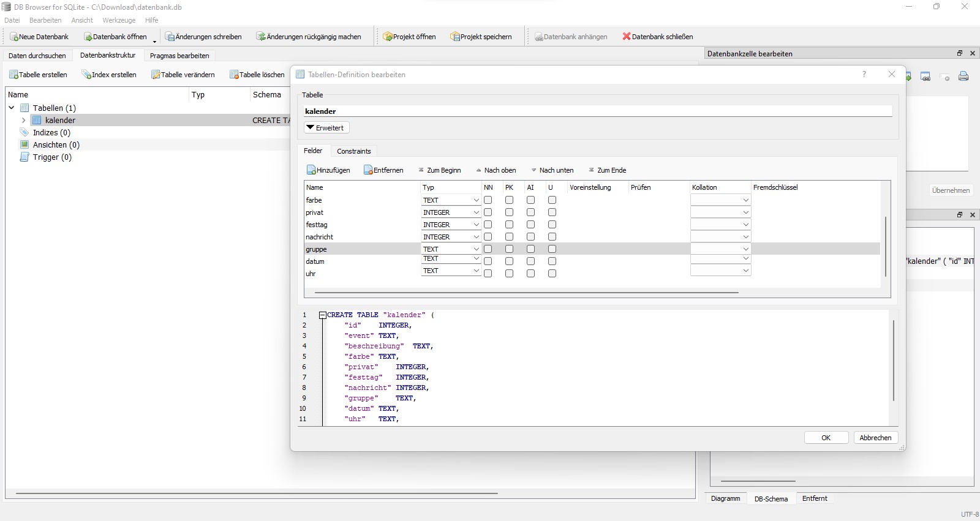Expand the Erweitert section
Image resolution: width=980 pixels, height=521 pixels.
click(x=326, y=128)
